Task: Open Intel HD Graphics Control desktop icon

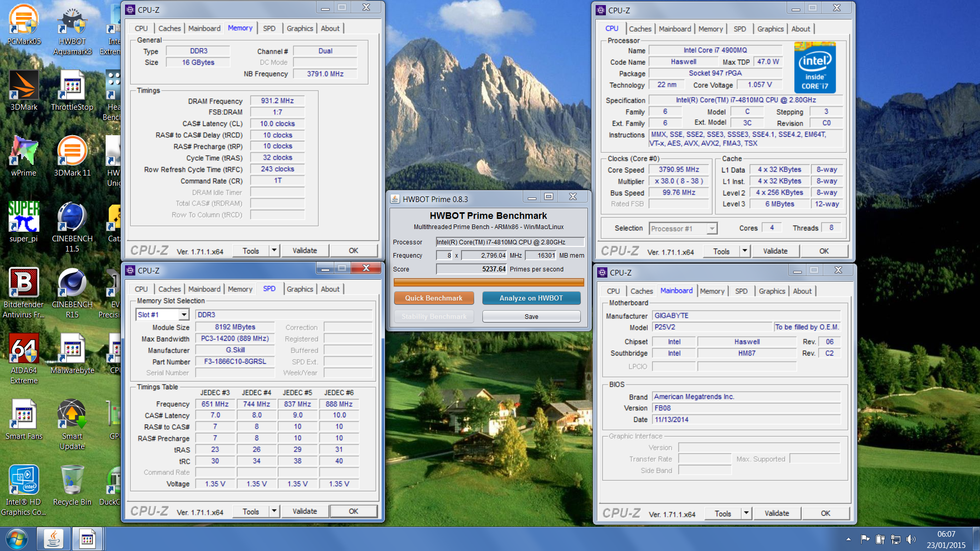Action: [x=23, y=490]
